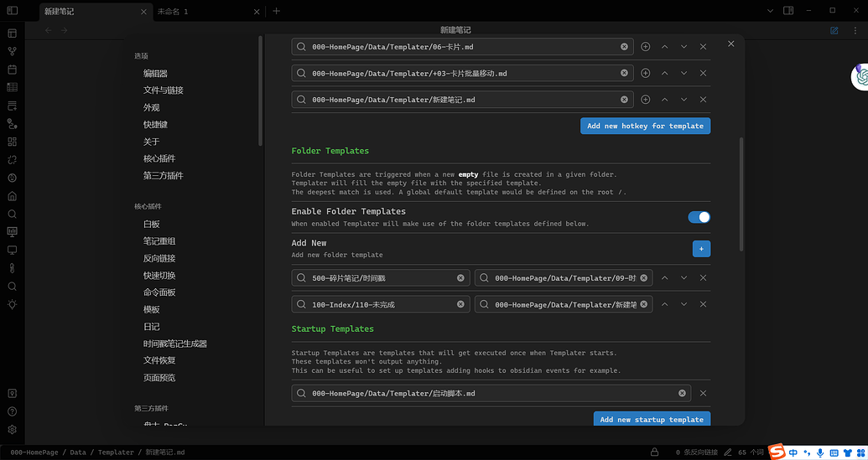The width and height of the screenshot is (868, 460).
Task: Go back with the navigation arrow
Action: 48,30
